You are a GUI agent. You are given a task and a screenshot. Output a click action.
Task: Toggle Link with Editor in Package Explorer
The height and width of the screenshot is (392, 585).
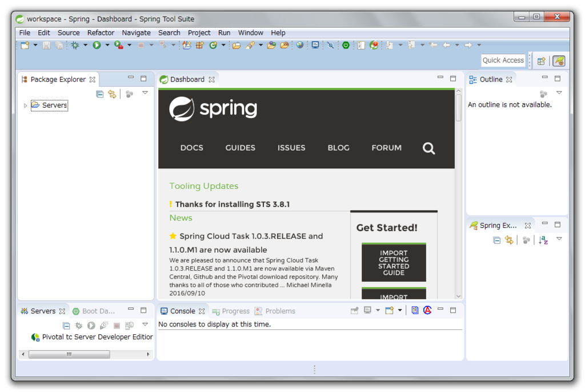pos(112,94)
